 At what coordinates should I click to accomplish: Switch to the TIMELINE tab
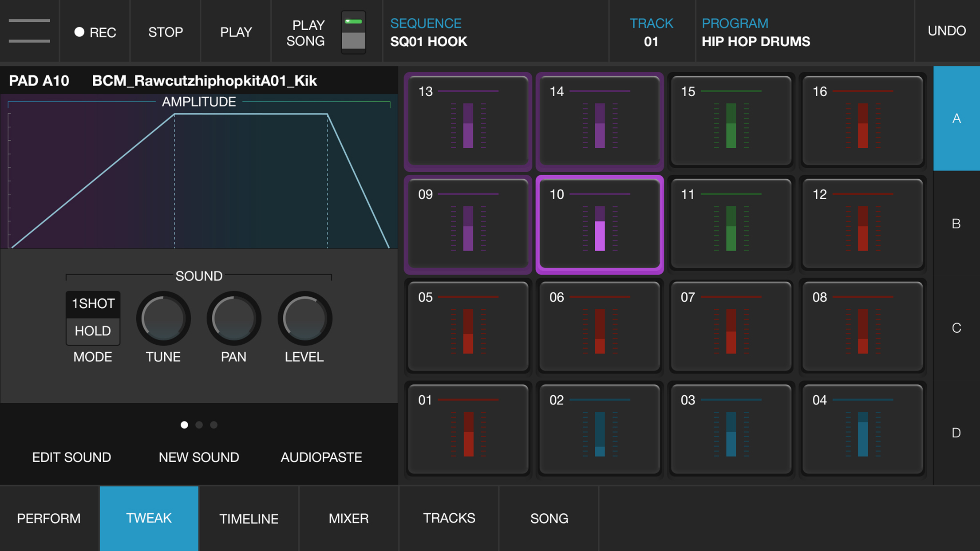(x=249, y=518)
